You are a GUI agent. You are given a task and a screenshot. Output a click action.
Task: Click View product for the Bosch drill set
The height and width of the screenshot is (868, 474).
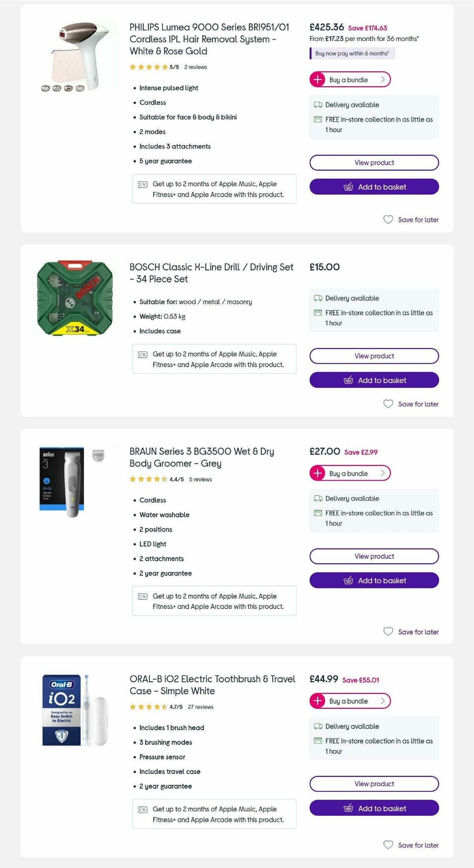(x=374, y=356)
